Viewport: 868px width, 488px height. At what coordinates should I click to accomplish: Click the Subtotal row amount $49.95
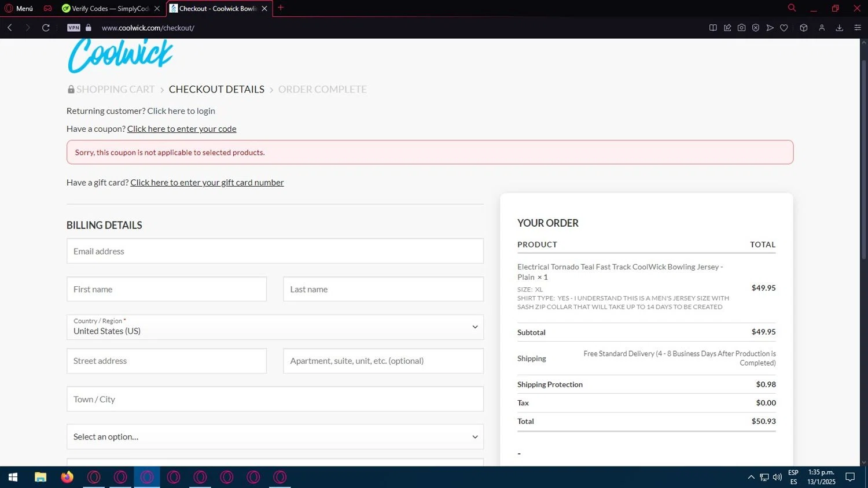click(x=763, y=332)
